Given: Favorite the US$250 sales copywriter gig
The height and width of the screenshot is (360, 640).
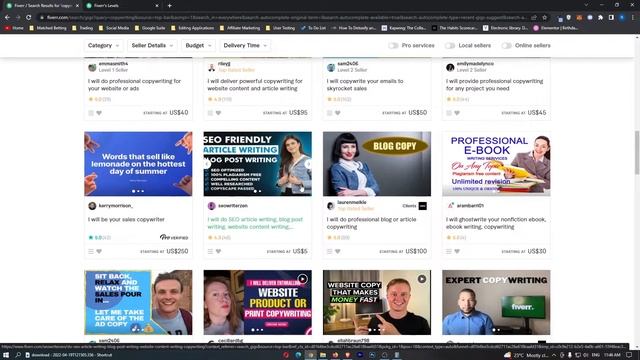Looking at the screenshot, I should point(99,251).
